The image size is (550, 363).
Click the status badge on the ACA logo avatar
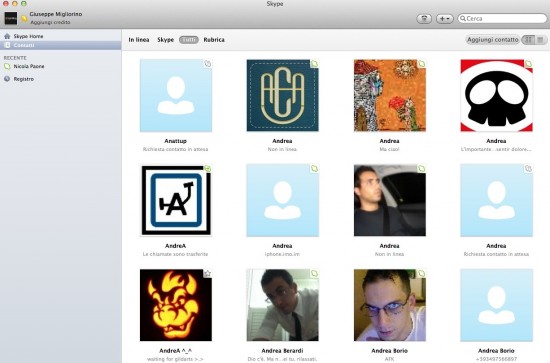pos(315,63)
